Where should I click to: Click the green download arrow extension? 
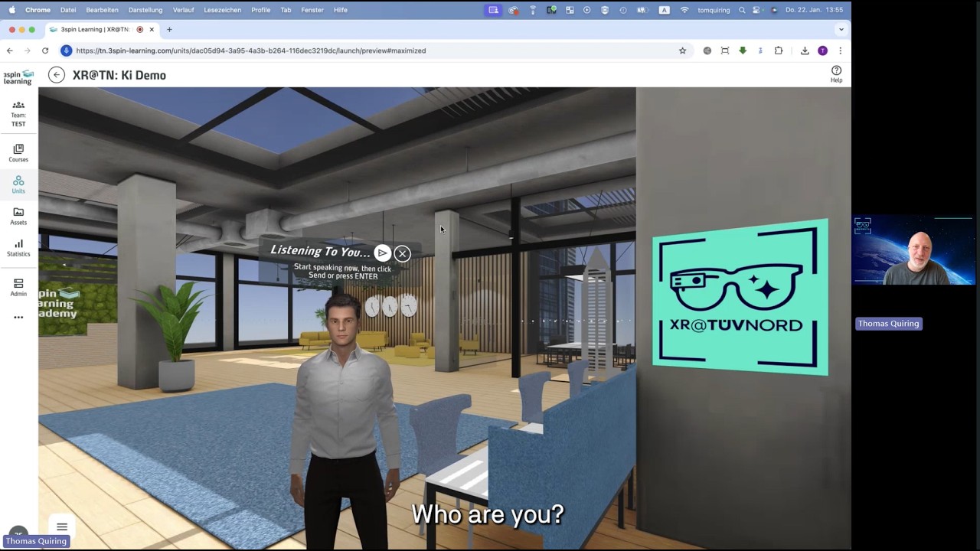(743, 51)
